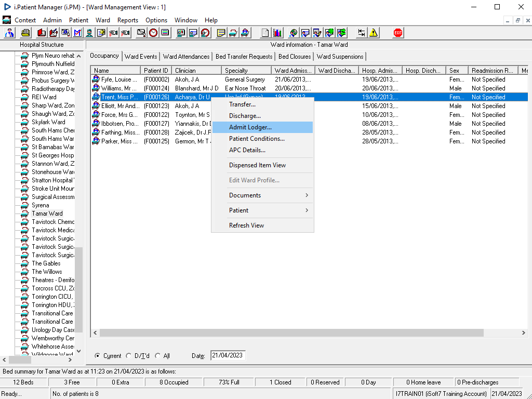Image resolution: width=532 pixels, height=399 pixels.
Task: Click the coloured lines screen toolbar icon
Action: (165, 33)
